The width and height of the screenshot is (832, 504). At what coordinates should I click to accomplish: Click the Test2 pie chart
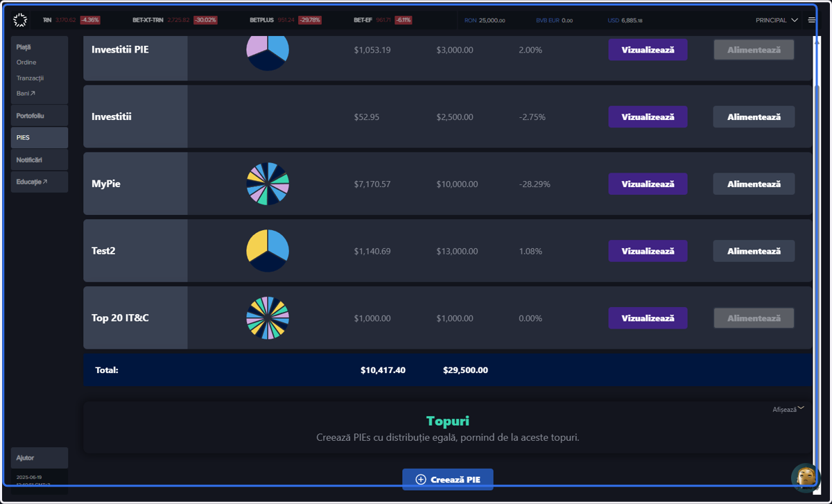tap(268, 251)
